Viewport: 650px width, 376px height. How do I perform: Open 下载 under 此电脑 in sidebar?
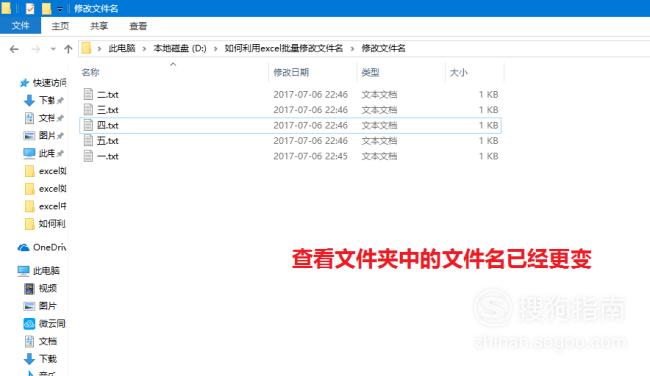coord(48,359)
